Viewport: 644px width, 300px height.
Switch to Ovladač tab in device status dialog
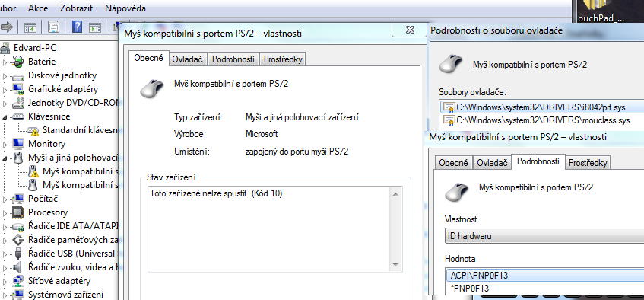188,59
